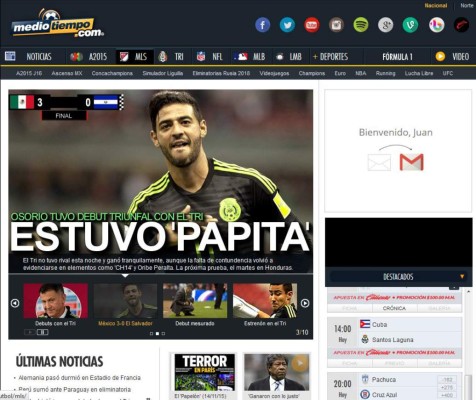Image resolution: width=476 pixels, height=400 pixels.
Task: Open the Instagram social icon
Action: pos(336,25)
